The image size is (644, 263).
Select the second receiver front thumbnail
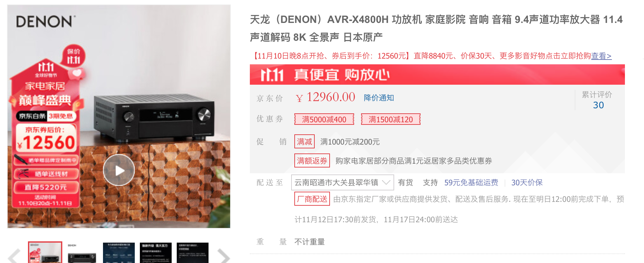pos(82,253)
